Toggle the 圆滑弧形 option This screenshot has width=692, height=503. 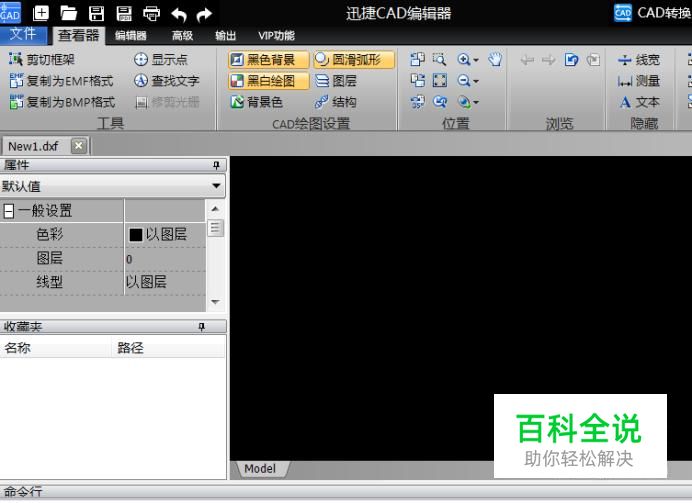[x=354, y=60]
